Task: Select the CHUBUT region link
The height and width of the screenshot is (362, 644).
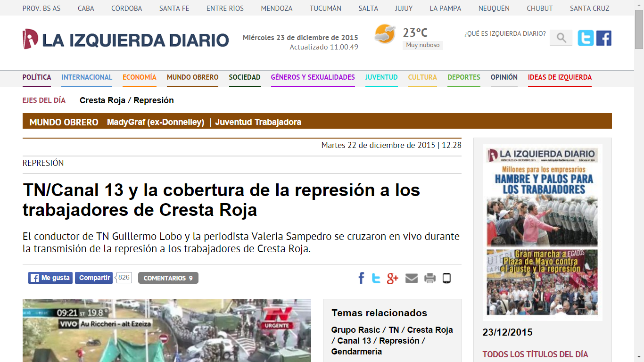Action: (540, 8)
